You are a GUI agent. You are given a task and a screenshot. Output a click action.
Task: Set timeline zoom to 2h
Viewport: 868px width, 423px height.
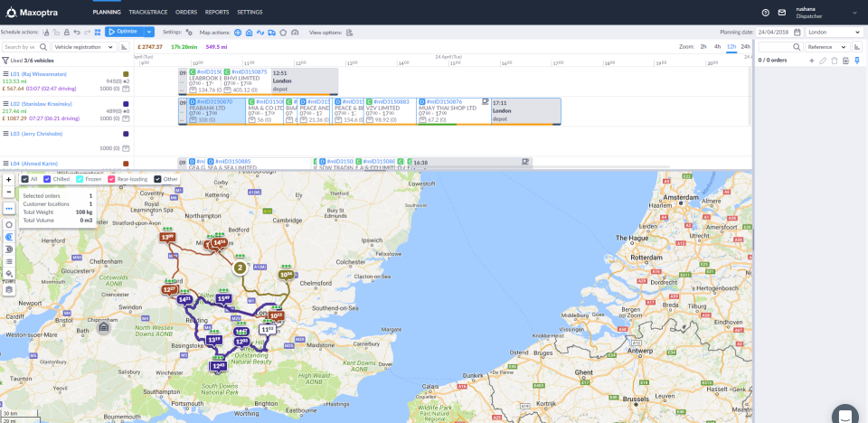tap(703, 46)
